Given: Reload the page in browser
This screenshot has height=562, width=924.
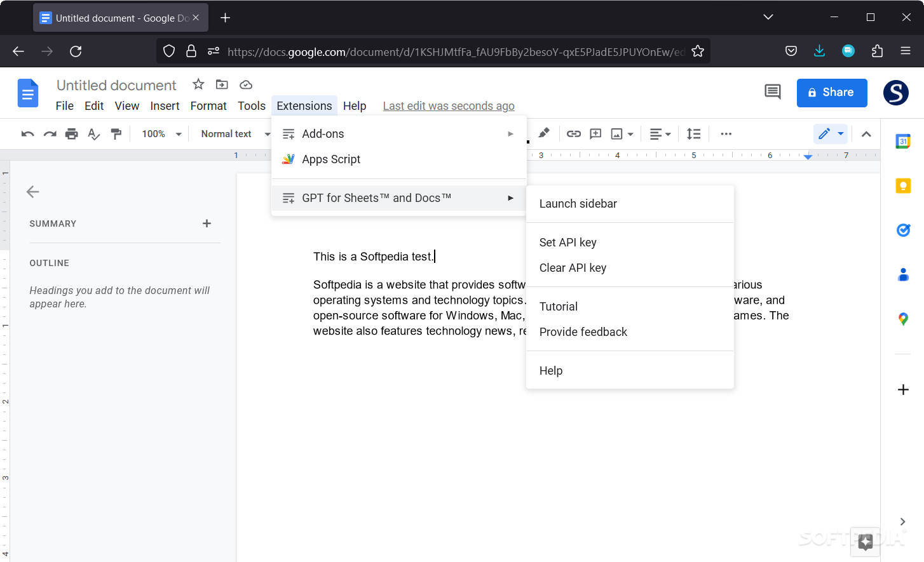Looking at the screenshot, I should [76, 51].
